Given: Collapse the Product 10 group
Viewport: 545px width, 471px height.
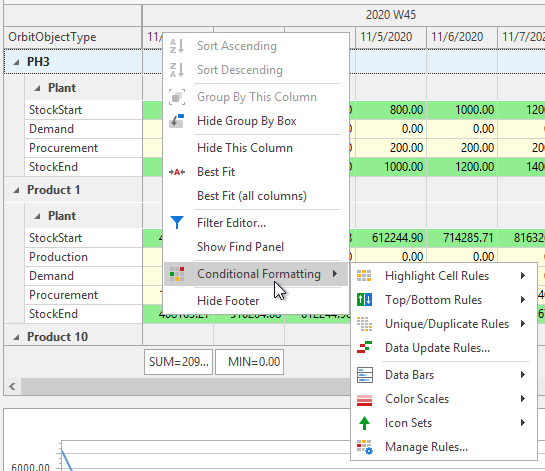Looking at the screenshot, I should pos(16,337).
